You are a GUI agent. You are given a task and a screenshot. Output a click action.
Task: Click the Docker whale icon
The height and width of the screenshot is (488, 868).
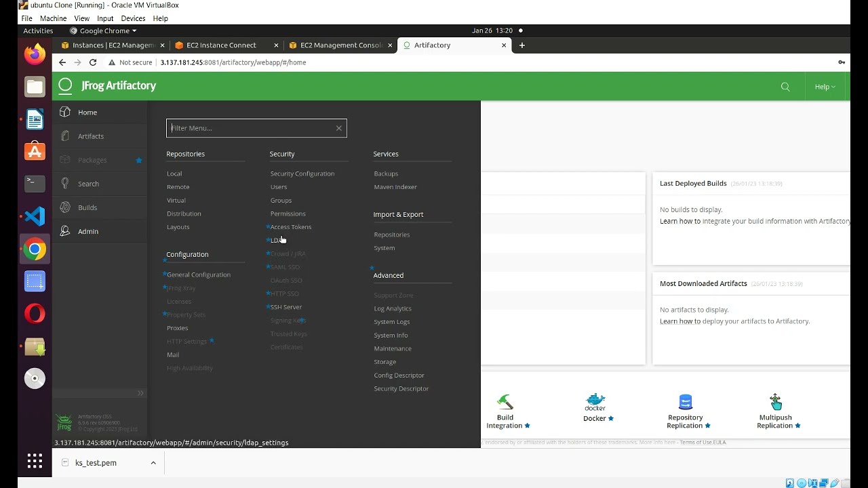click(x=595, y=402)
